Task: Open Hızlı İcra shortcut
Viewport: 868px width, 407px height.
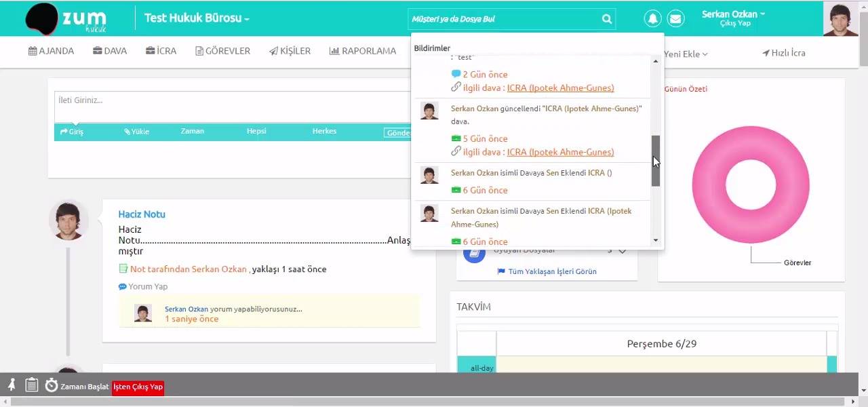Action: click(x=784, y=52)
